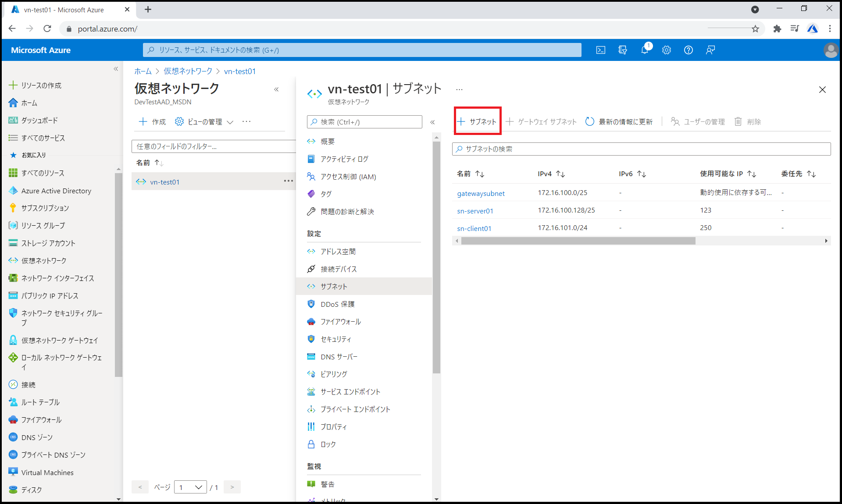Open the feedback icon in header
Image resolution: width=842 pixels, height=504 pixels.
tap(710, 50)
